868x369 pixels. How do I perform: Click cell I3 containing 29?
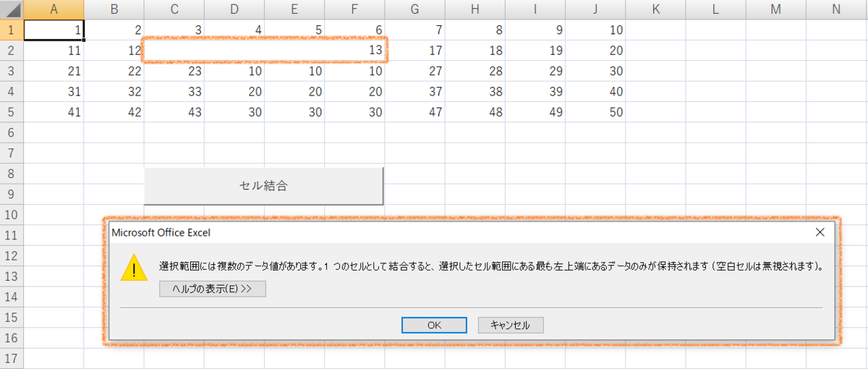coord(535,71)
